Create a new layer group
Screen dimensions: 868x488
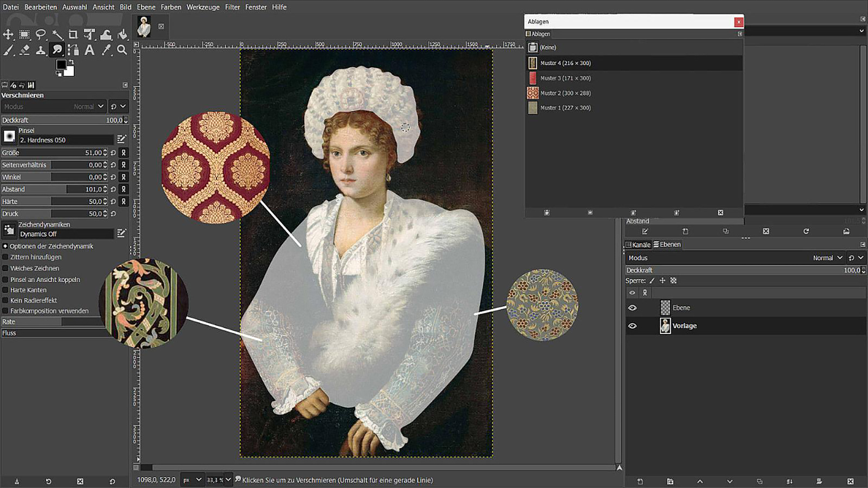pyautogui.click(x=670, y=481)
